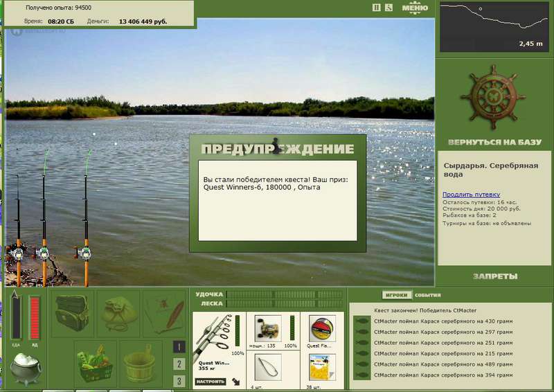Click ВЕРНУТЬСЯ НА БАЗУ to return to base
The height and width of the screenshot is (392, 554).
coord(494,143)
